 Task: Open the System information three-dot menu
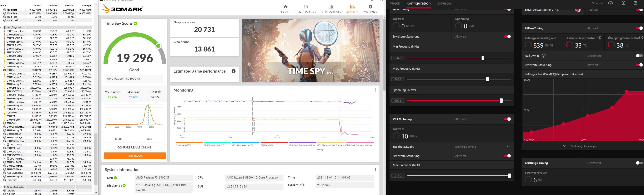(375, 170)
